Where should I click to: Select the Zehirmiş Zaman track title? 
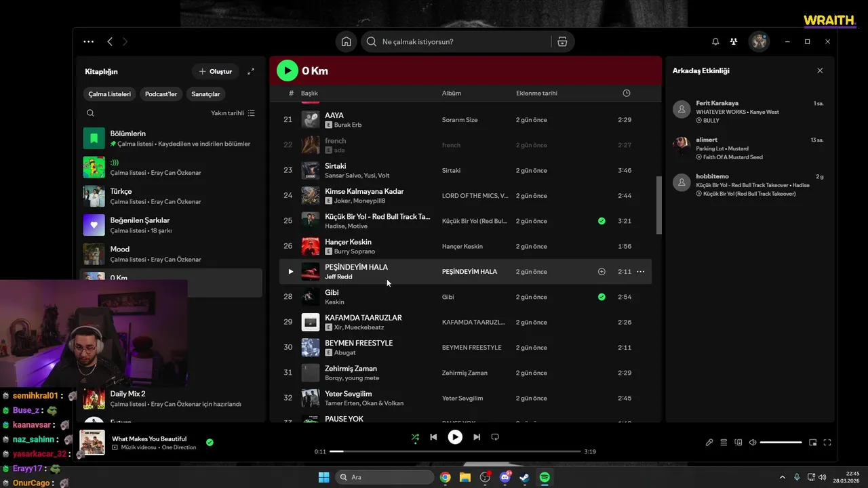tap(351, 368)
